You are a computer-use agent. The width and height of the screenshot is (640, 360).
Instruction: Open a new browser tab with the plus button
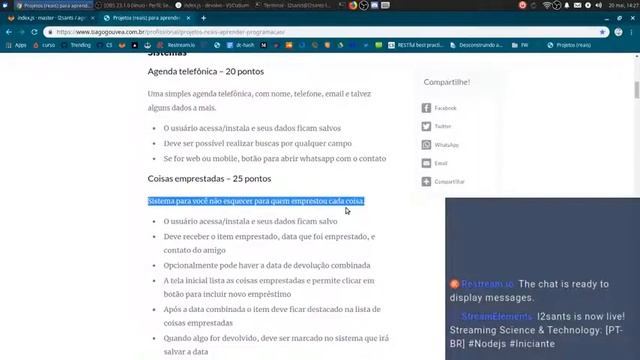point(203,18)
